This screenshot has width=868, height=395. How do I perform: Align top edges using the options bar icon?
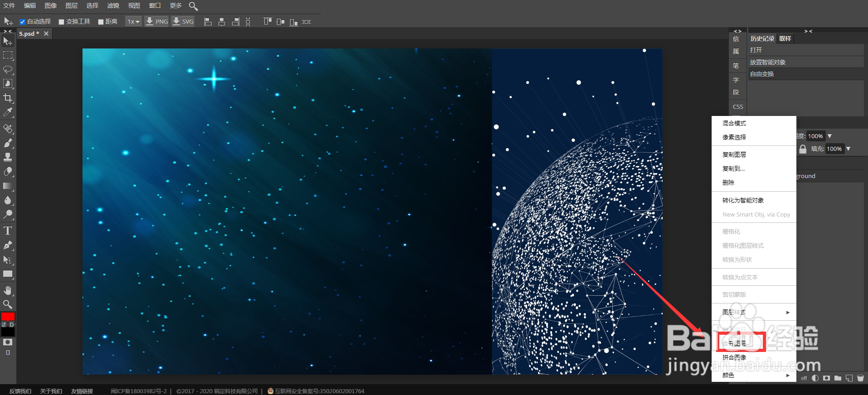tap(267, 22)
